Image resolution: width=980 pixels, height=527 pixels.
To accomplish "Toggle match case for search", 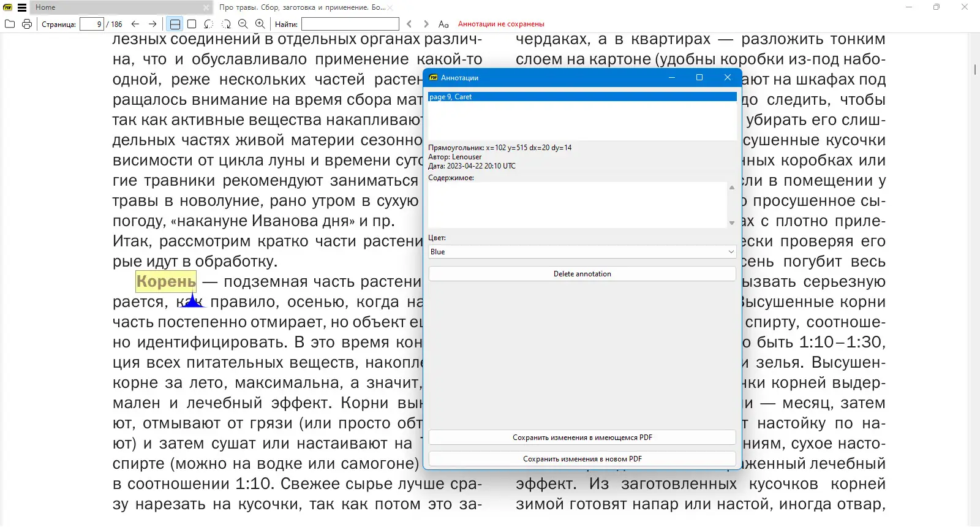I will pyautogui.click(x=443, y=24).
